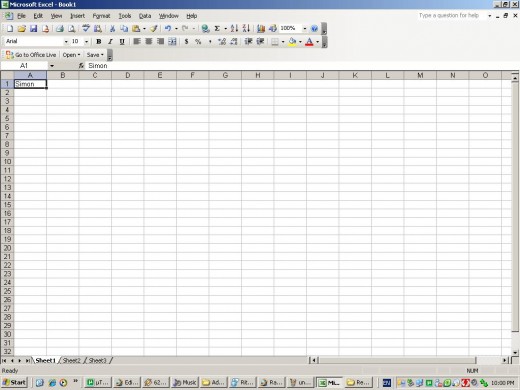Sort ascending A to Z
Viewport: 520px width, 390px height.
pos(234,29)
